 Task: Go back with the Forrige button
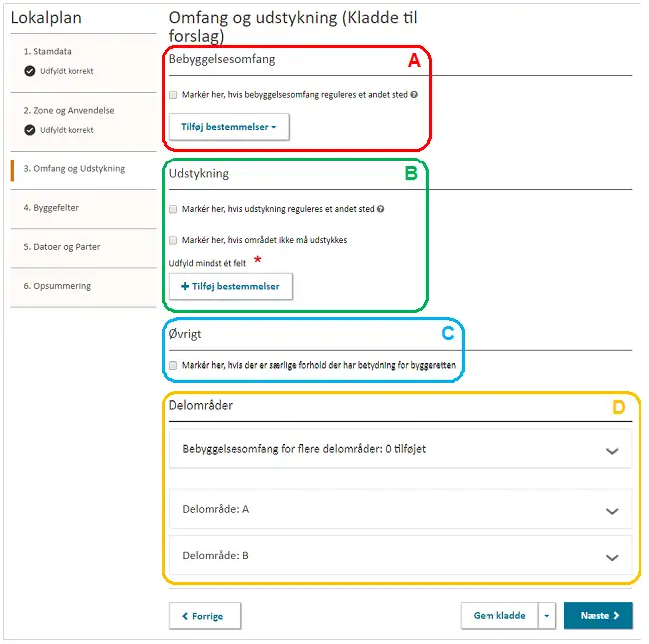click(x=202, y=616)
